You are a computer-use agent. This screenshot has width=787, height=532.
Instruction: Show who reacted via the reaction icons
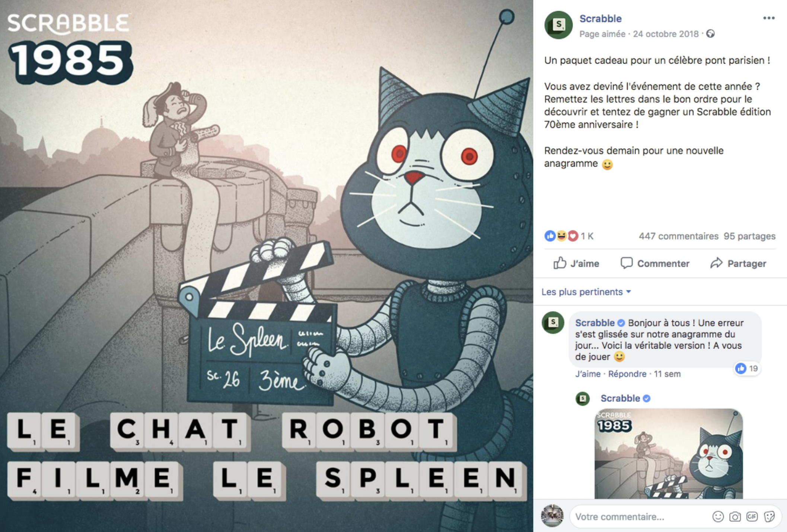tap(561, 236)
